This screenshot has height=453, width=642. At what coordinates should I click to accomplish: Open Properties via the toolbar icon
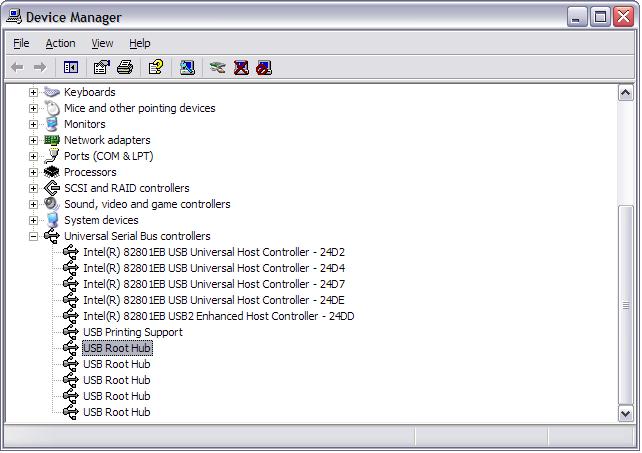pos(102,67)
